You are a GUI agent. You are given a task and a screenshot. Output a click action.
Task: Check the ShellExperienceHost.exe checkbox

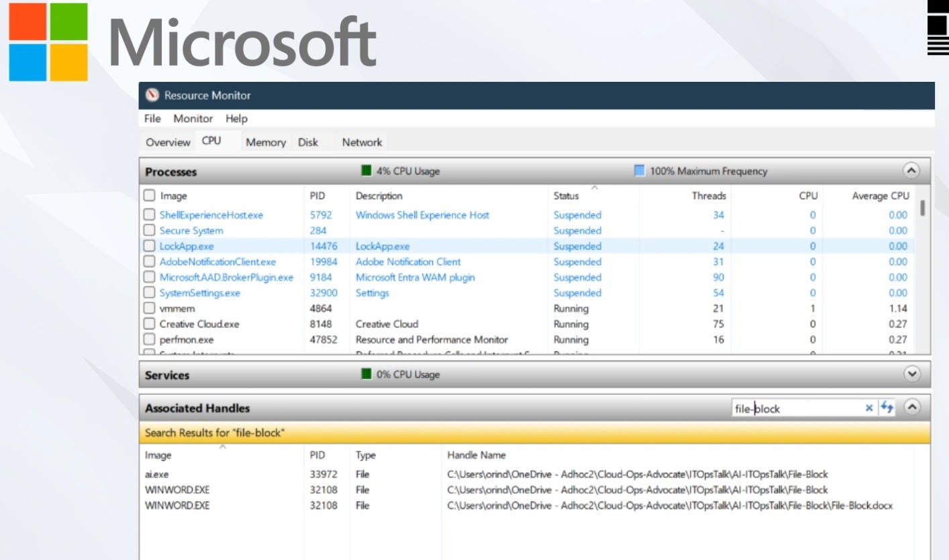pyautogui.click(x=150, y=215)
